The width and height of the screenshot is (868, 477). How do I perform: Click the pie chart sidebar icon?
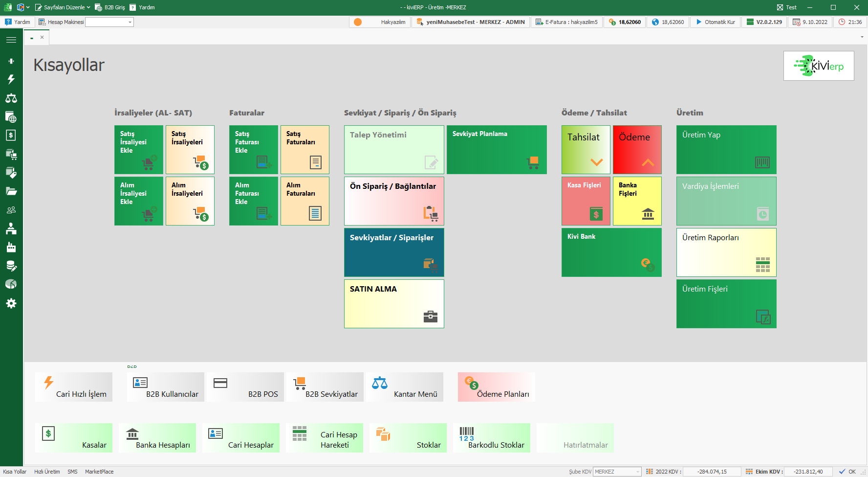[x=11, y=284]
